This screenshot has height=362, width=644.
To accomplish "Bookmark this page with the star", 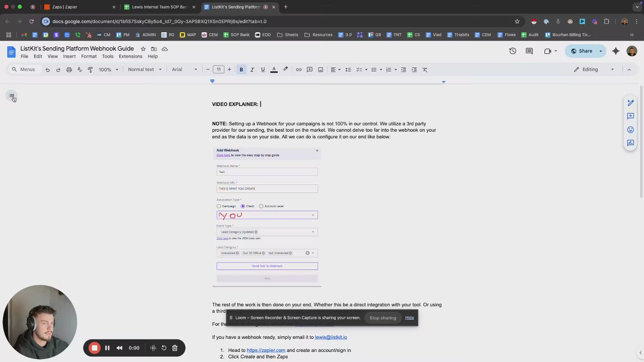I will (x=517, y=21).
